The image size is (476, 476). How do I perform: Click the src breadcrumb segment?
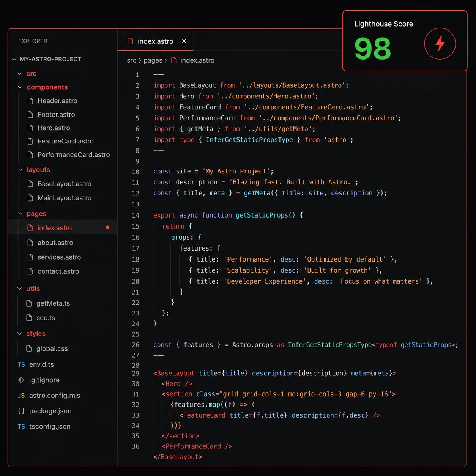click(x=131, y=60)
